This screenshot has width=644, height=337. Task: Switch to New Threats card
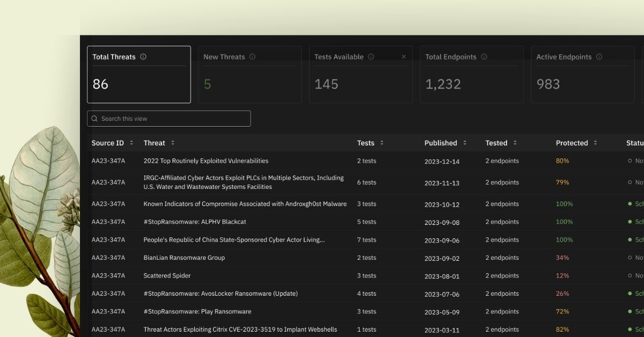(x=250, y=75)
